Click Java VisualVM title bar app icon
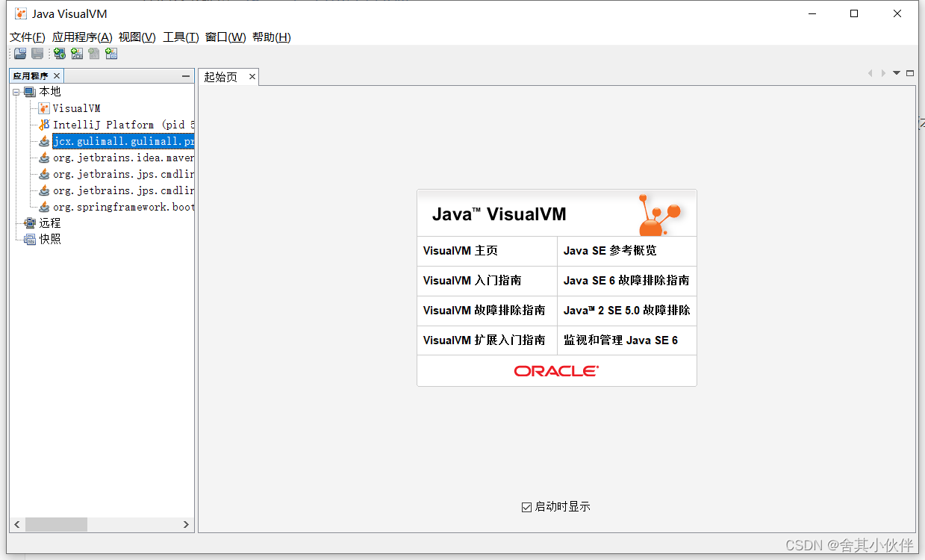 coord(22,13)
